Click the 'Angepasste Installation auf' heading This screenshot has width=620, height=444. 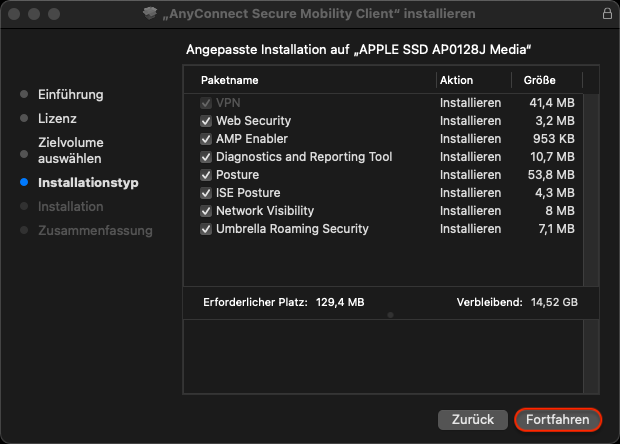pos(268,50)
